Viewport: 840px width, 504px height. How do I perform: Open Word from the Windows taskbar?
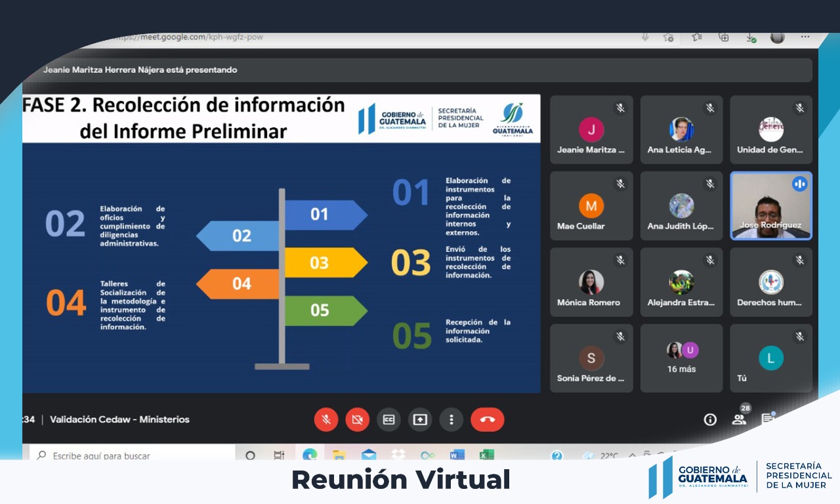click(x=457, y=455)
